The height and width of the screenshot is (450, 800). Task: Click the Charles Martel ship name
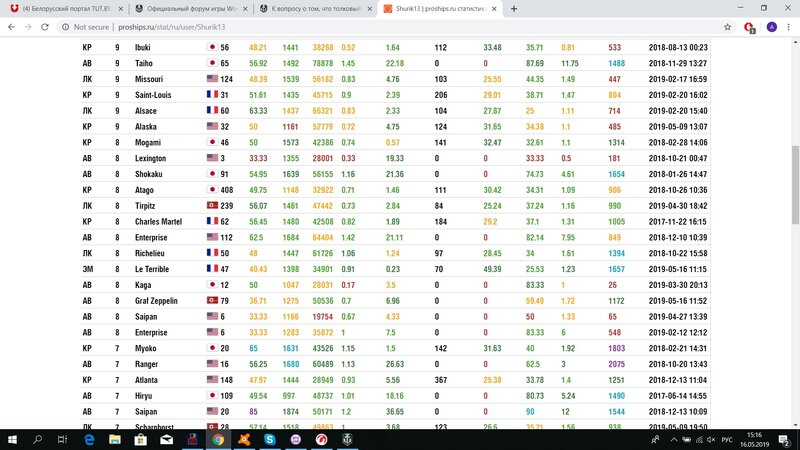tap(158, 221)
